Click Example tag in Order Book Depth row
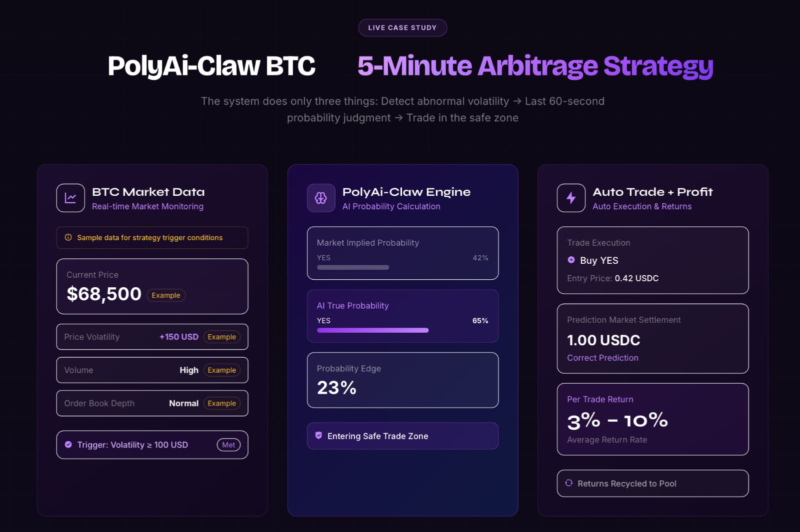 click(221, 403)
